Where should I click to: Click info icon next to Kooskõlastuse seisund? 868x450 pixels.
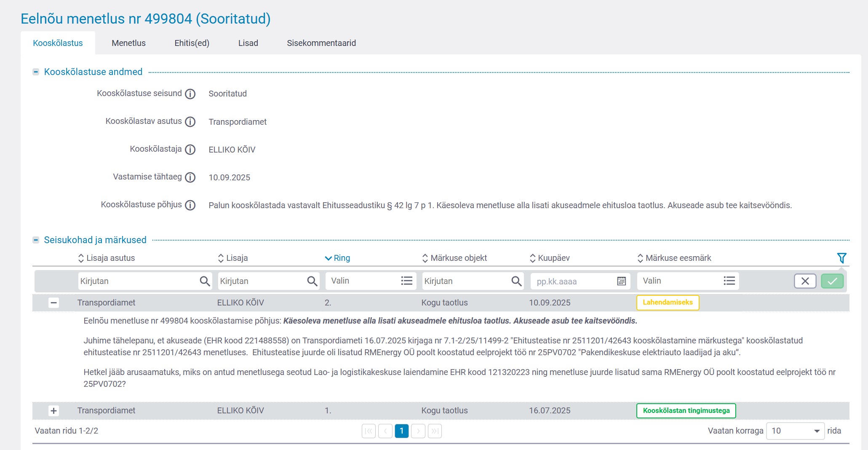(190, 94)
